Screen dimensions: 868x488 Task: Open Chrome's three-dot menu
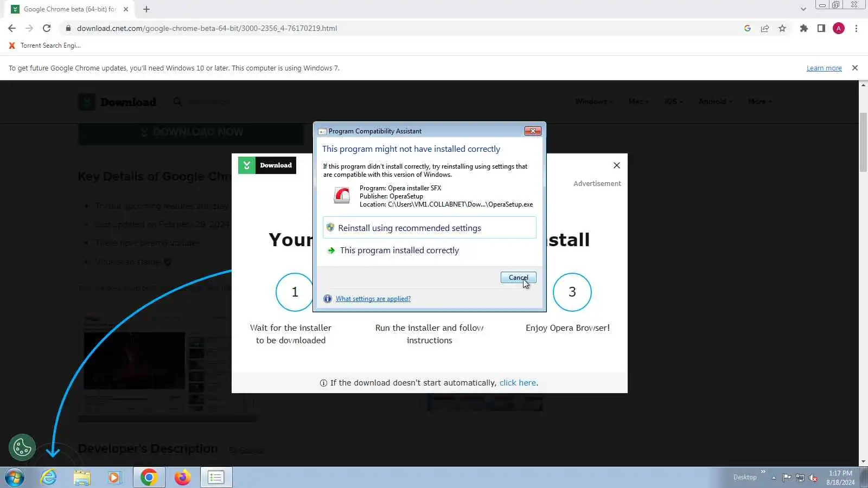pos(856,28)
